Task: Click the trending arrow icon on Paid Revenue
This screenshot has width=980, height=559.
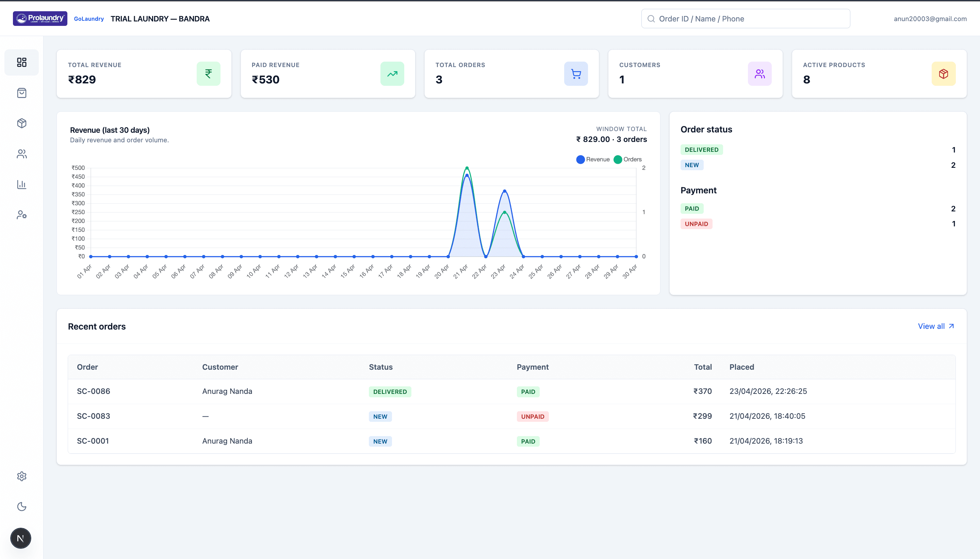Action: pos(392,73)
